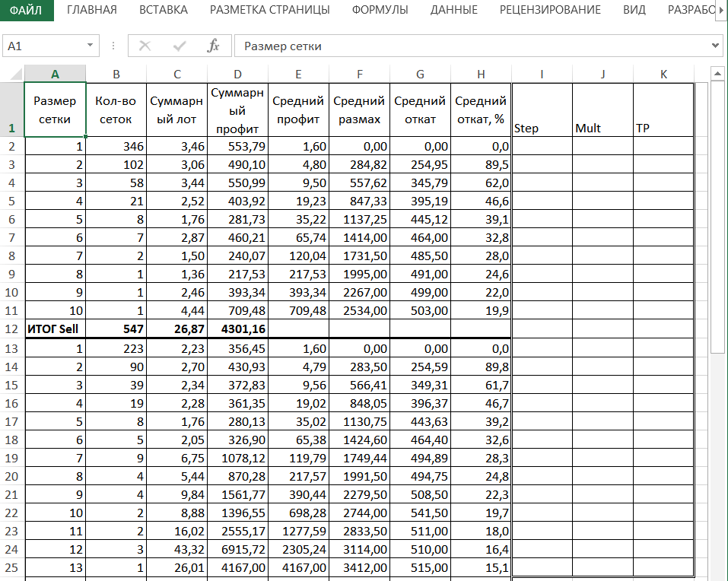The image size is (728, 581).
Task: Select cell with value 3412,00
Action: point(359,567)
